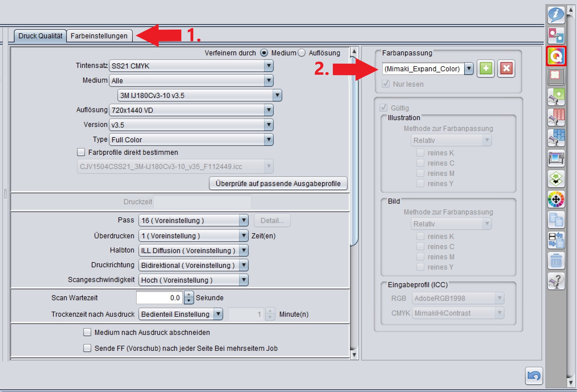Image resolution: width=577 pixels, height=392 pixels.
Task: Click the trash can delete icon
Action: point(556,260)
